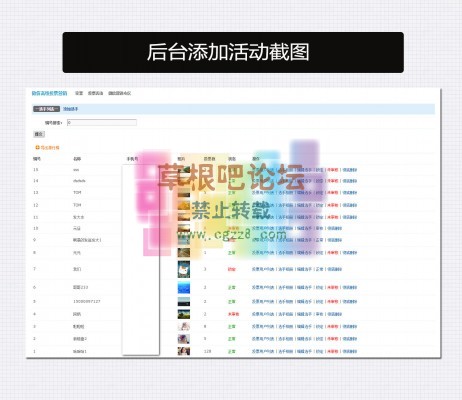This screenshot has width=462, height=400.
Task: Open the orange export ranking link
Action: [50, 148]
